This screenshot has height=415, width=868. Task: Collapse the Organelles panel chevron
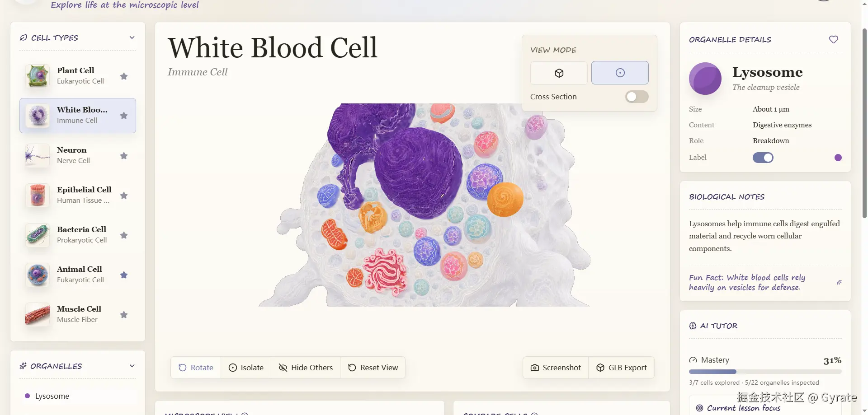coord(132,366)
